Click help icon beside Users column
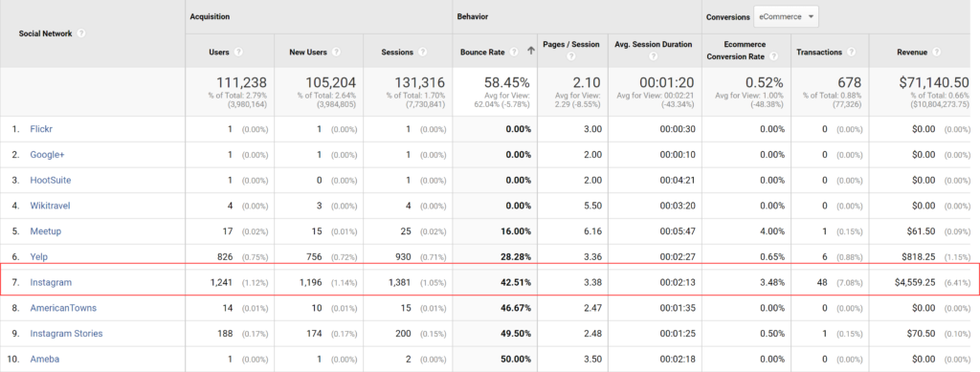Image resolution: width=980 pixels, height=372 pixels. [238, 53]
